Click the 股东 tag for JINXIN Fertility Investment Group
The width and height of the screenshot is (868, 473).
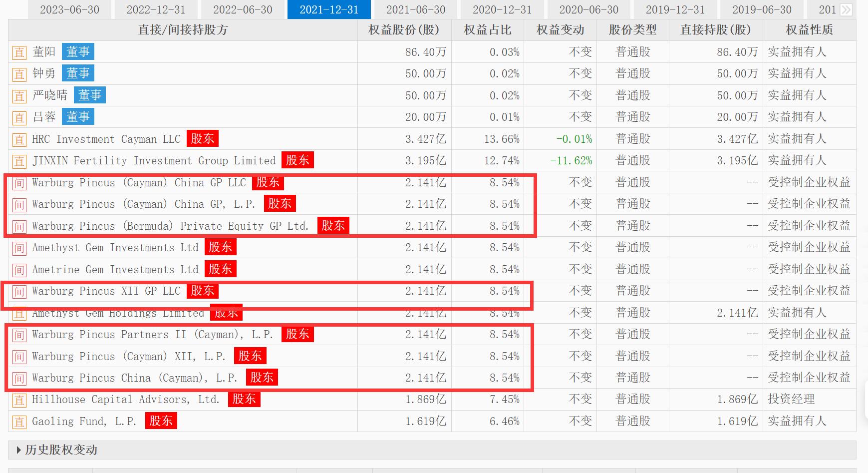point(297,160)
